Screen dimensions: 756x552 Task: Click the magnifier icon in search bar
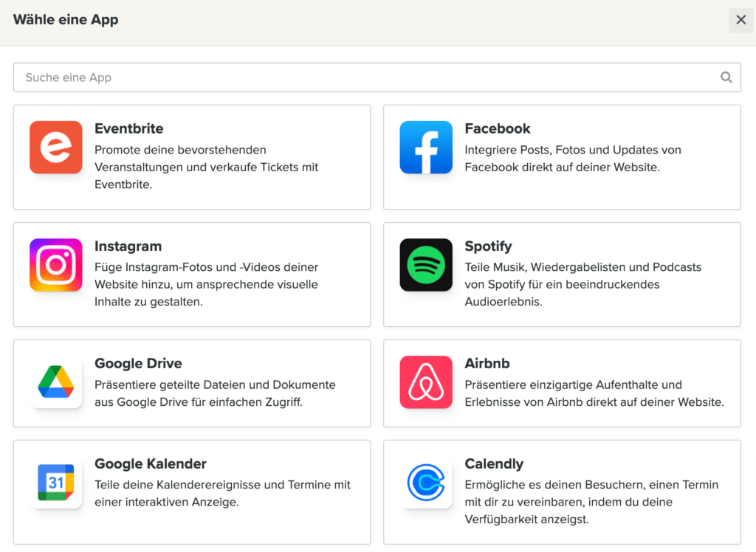tap(726, 77)
